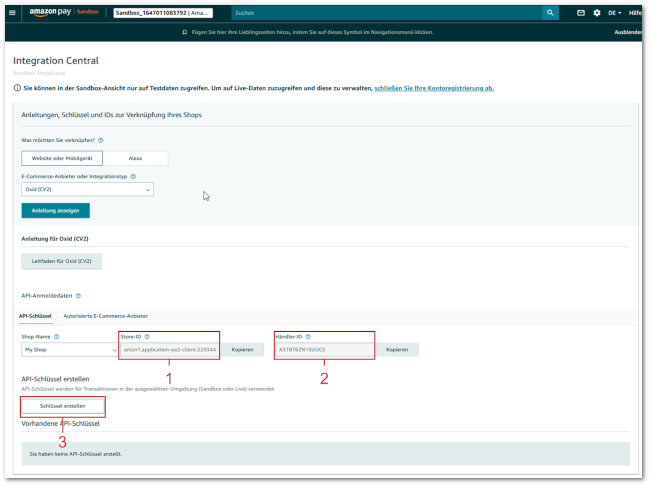
Task: Open the My Shop name dropdown
Action: click(x=69, y=350)
